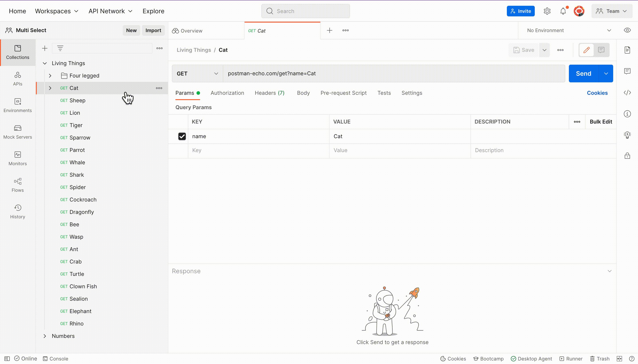Open the Mock Servers sidebar panel

18,132
